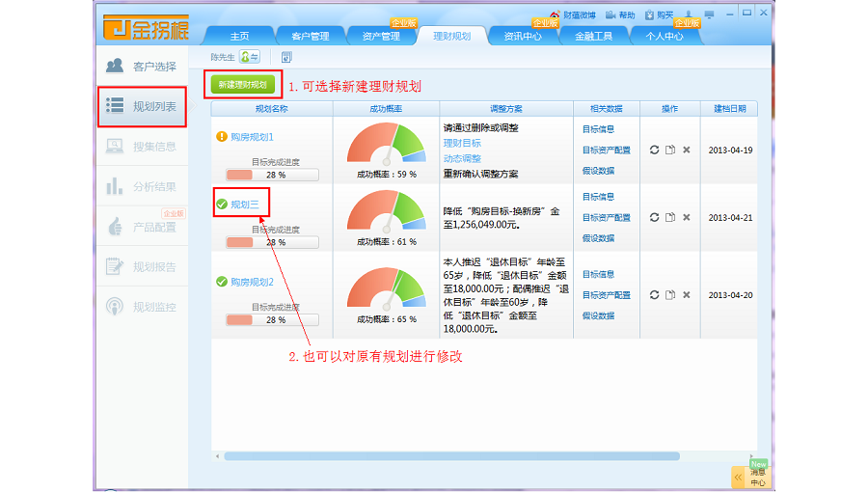
Task: Open 目标资产配置 for 购房规划2
Action: click(x=606, y=295)
